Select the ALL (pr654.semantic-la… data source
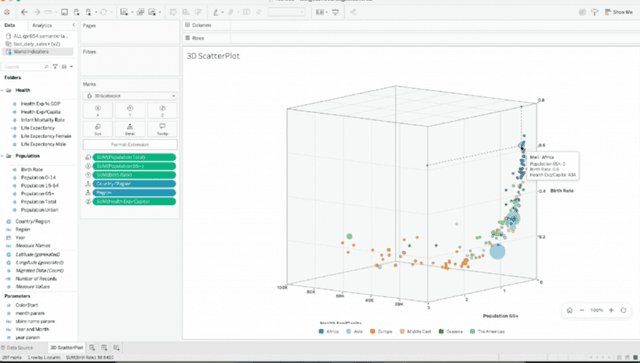 (38, 36)
